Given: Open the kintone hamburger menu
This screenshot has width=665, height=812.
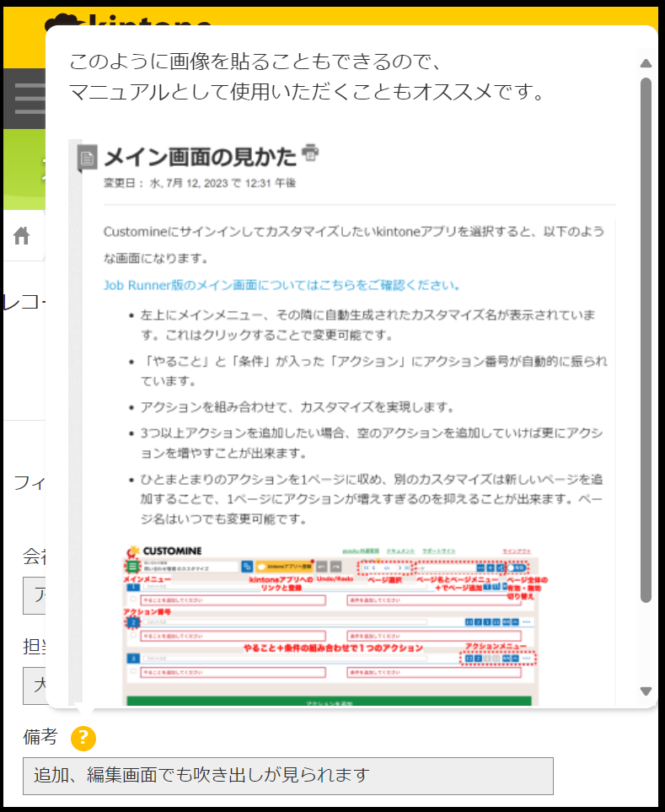Looking at the screenshot, I should [x=29, y=99].
